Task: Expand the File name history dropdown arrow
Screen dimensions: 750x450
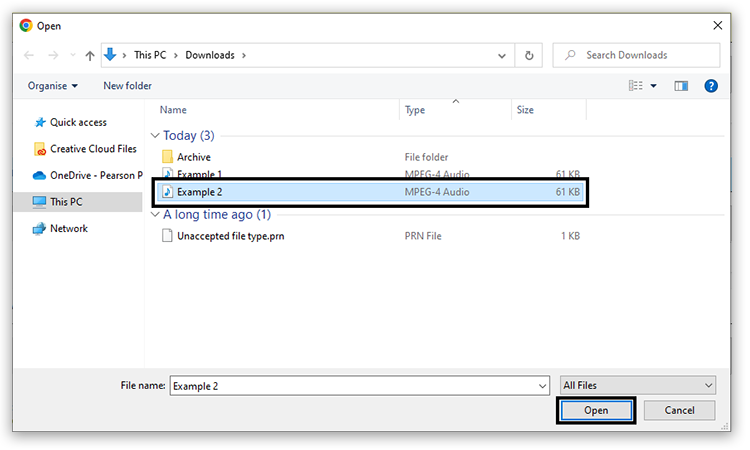Action: [x=543, y=385]
